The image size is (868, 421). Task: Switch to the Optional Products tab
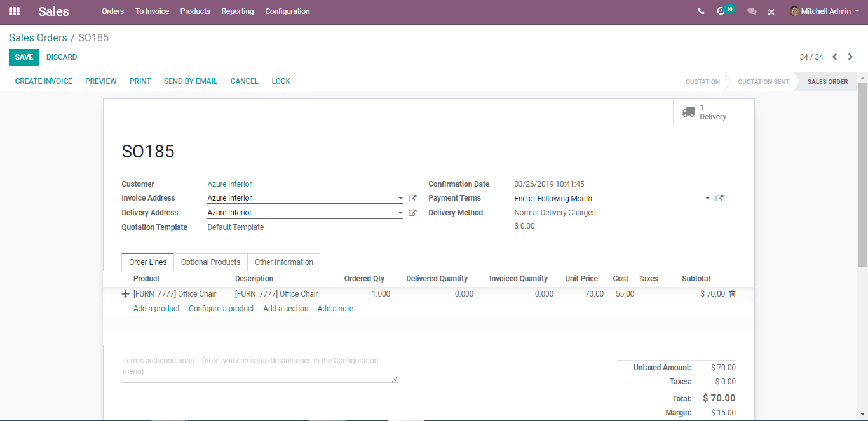tap(210, 262)
